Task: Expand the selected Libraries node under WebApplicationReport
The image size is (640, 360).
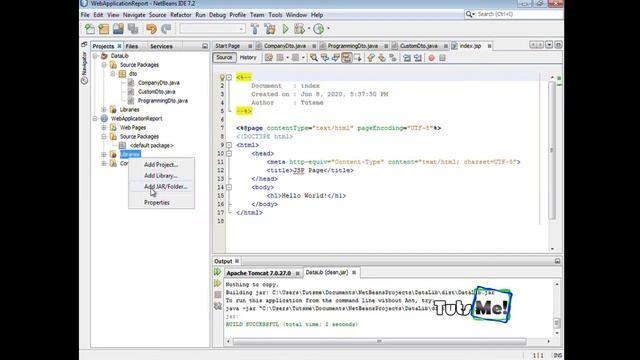Action: pyautogui.click(x=104, y=155)
